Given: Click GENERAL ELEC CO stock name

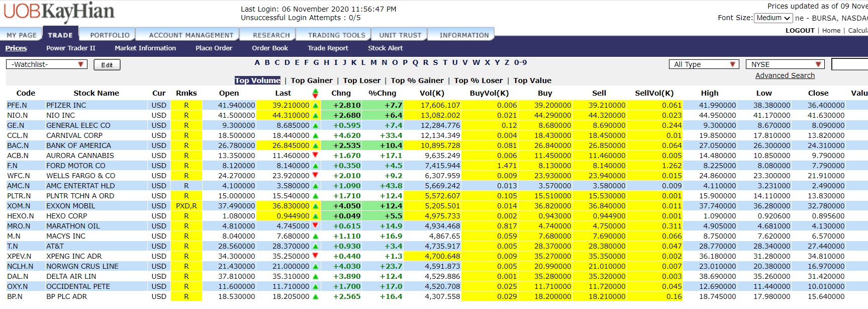Looking at the screenshot, I should (x=78, y=125).
